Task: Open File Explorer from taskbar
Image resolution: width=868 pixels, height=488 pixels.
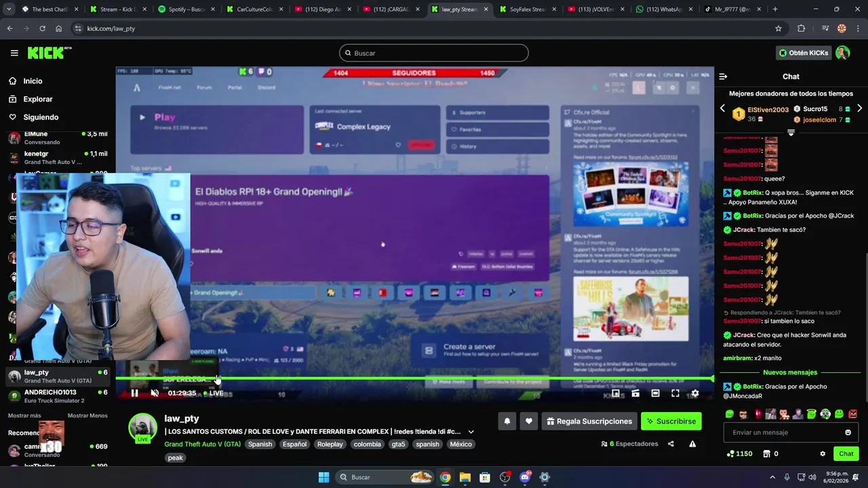Action: tap(465, 477)
